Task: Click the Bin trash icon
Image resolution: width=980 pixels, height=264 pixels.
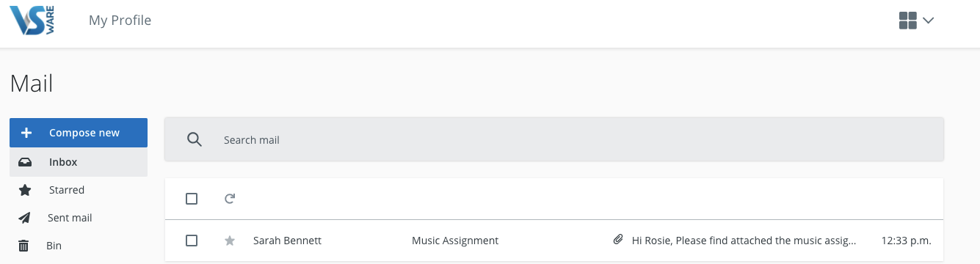Action: [23, 246]
